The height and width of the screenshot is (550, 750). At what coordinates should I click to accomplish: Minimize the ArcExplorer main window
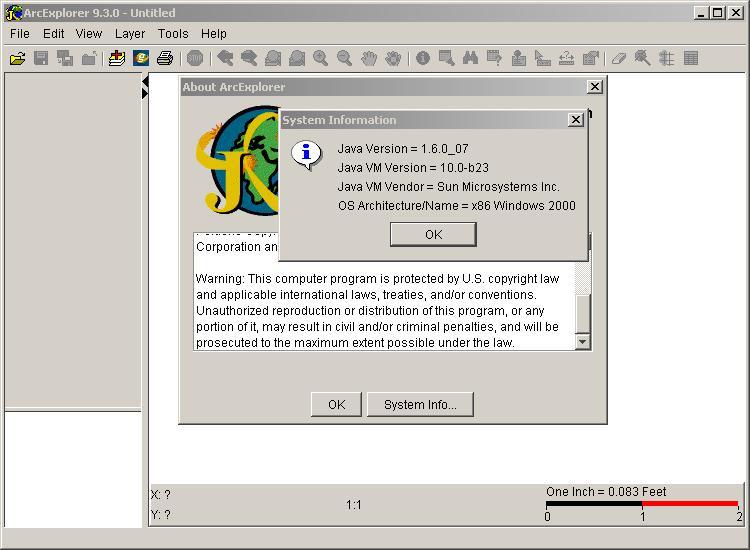[x=700, y=13]
